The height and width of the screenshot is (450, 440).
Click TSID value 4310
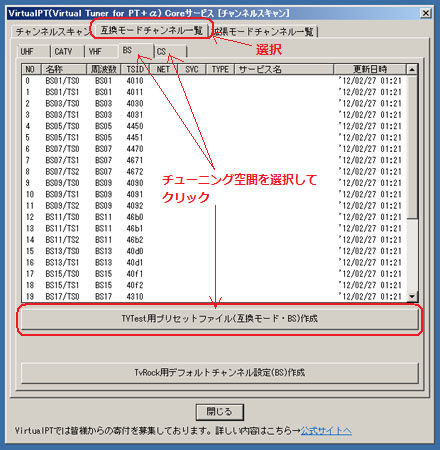(135, 296)
